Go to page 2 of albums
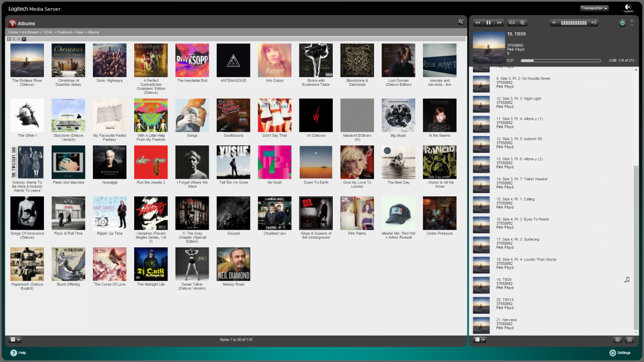This screenshot has height=362, width=644. 14,39
